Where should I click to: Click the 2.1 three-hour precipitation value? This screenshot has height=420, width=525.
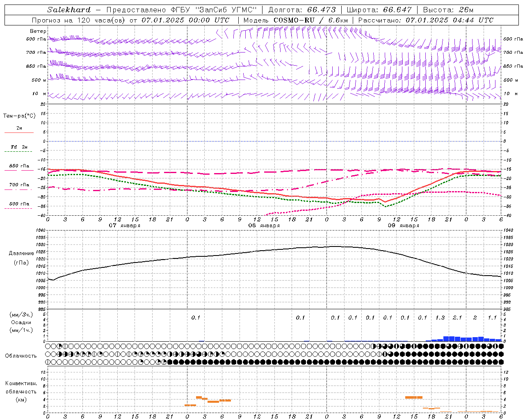[457, 318]
